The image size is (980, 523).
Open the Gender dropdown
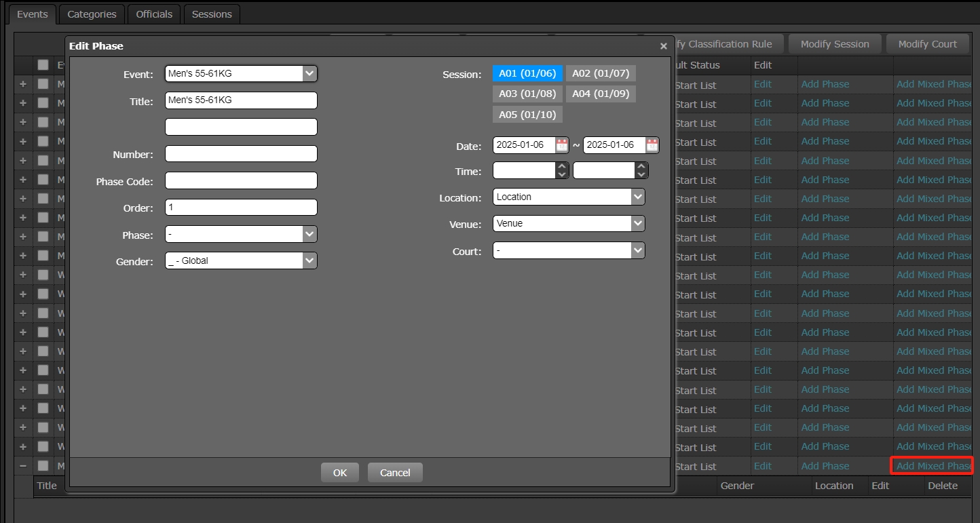[x=309, y=260]
